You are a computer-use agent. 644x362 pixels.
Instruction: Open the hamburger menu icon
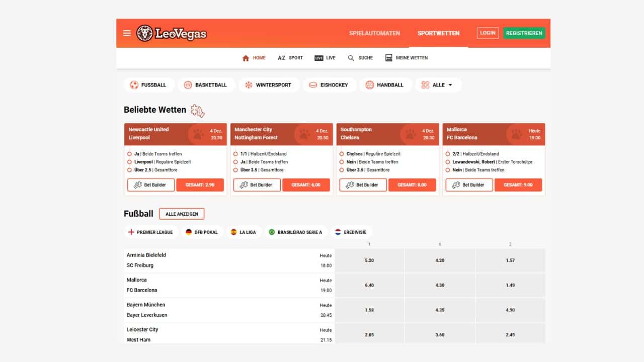pyautogui.click(x=127, y=33)
